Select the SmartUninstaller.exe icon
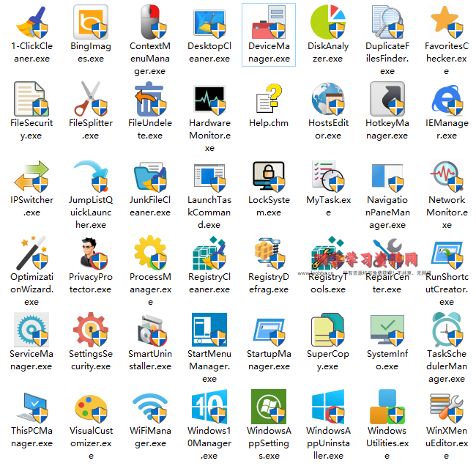476x466 pixels. (x=150, y=330)
